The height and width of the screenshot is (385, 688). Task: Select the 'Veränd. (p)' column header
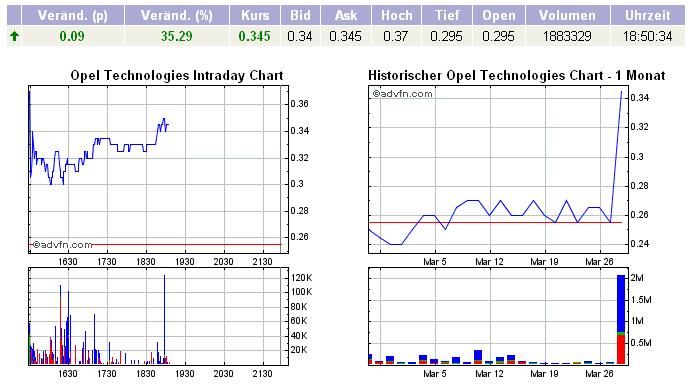73,15
